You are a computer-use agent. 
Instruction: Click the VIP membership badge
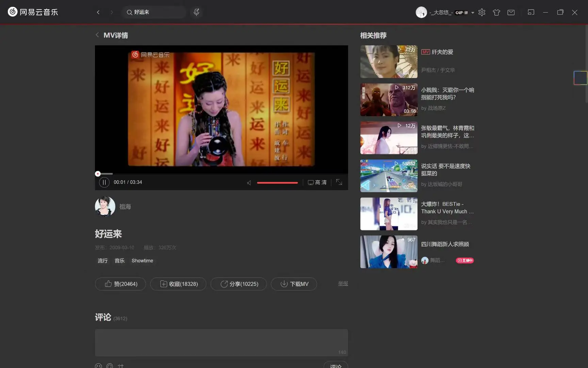(x=461, y=13)
